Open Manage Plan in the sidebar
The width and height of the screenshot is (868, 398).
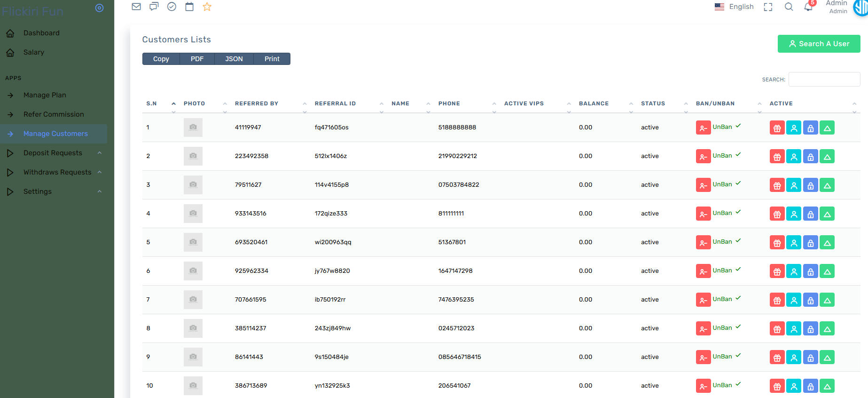tap(45, 95)
